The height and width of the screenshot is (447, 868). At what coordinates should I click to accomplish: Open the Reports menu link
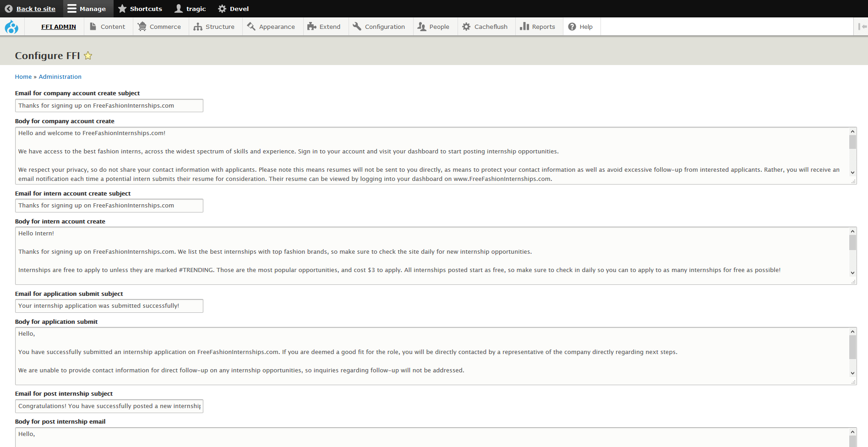[x=543, y=27]
